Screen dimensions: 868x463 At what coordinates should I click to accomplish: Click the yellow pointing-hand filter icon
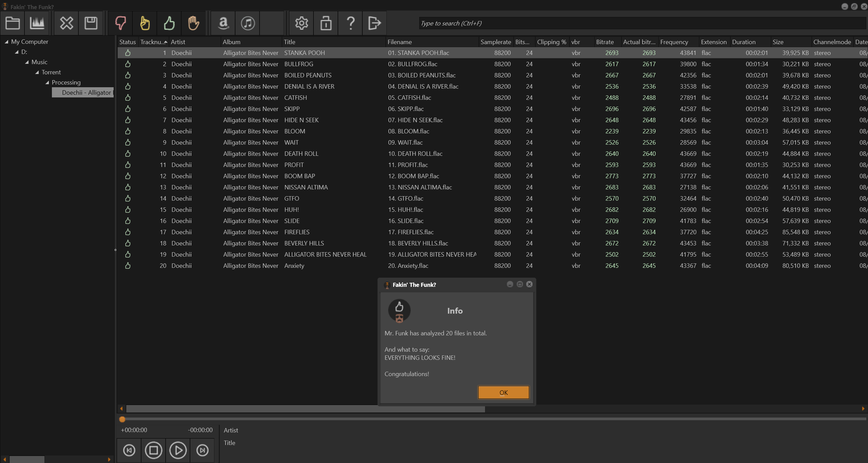(x=145, y=23)
